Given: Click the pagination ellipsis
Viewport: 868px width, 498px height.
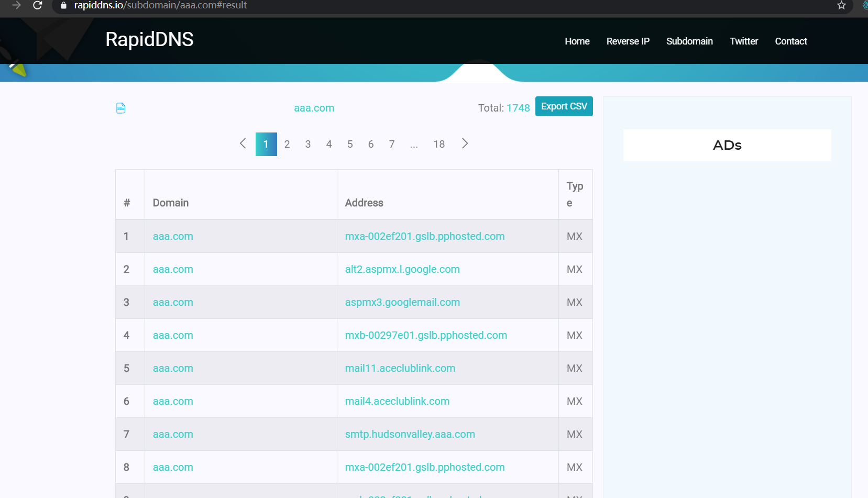Looking at the screenshot, I should point(414,145).
